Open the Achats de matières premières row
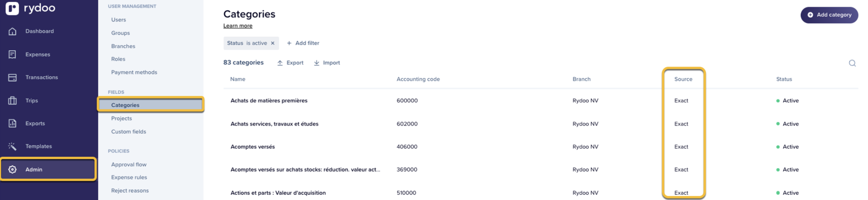Image resolution: width=868 pixels, height=200 pixels. (269, 101)
